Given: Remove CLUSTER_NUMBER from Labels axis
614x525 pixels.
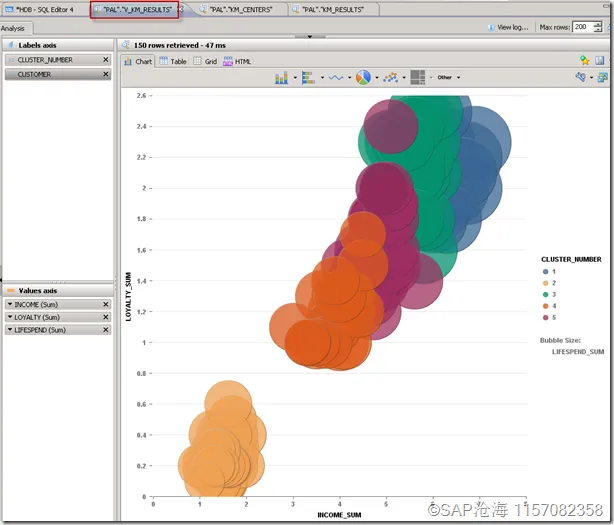Looking at the screenshot, I should click(105, 60).
